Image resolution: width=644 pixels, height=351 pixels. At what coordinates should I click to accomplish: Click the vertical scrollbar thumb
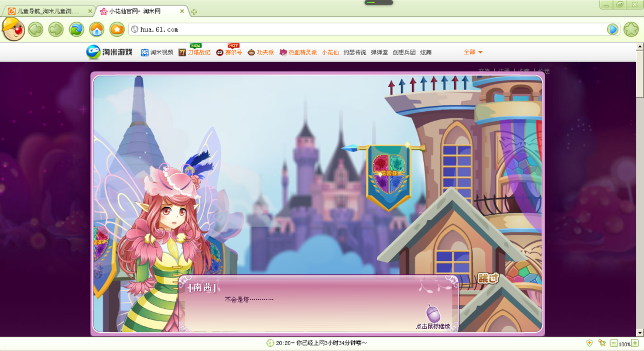click(639, 74)
